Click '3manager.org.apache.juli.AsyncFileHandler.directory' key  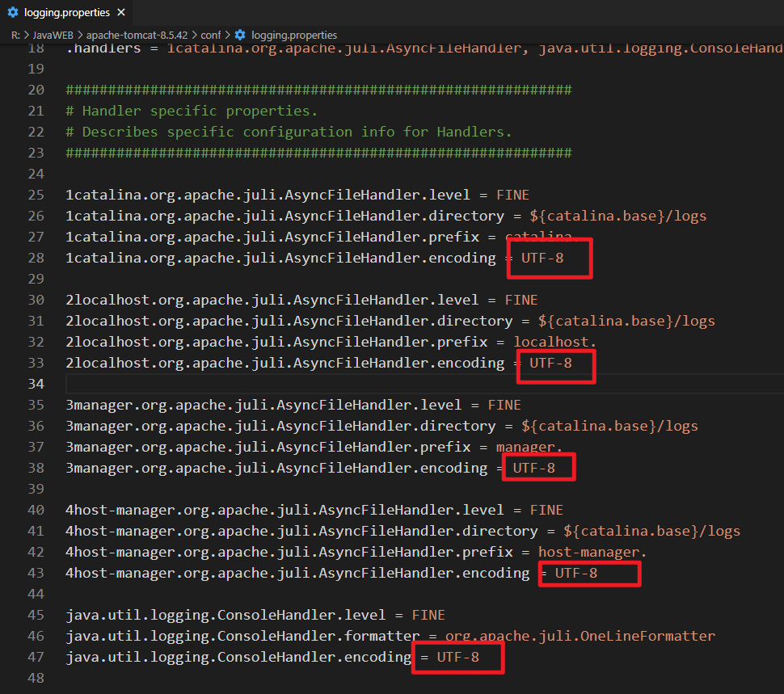(x=280, y=426)
